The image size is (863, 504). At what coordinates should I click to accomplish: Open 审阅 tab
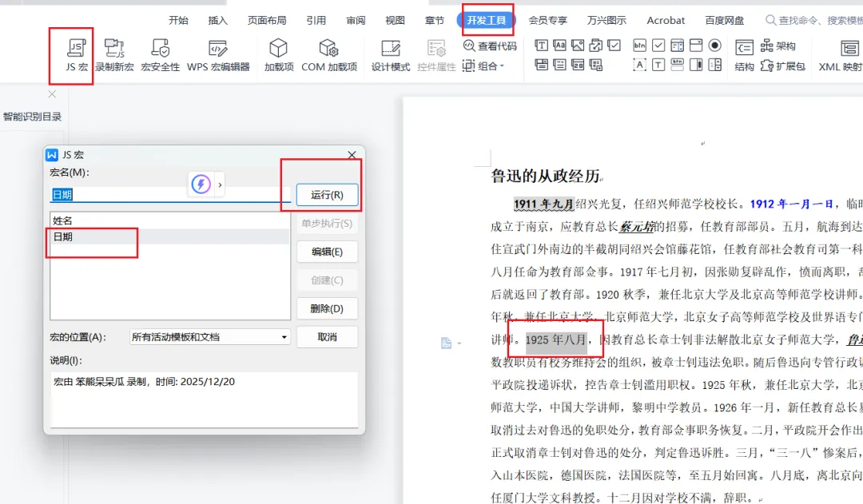pos(356,20)
